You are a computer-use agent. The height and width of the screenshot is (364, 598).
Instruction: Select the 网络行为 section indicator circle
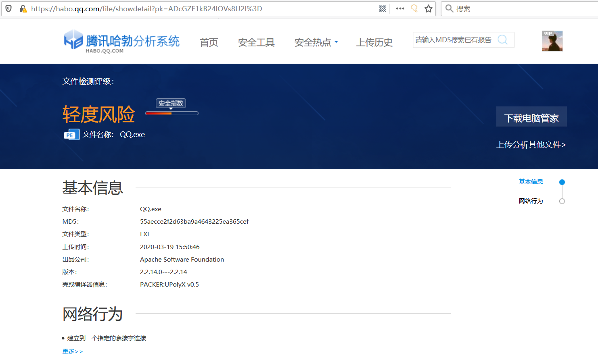pyautogui.click(x=562, y=201)
